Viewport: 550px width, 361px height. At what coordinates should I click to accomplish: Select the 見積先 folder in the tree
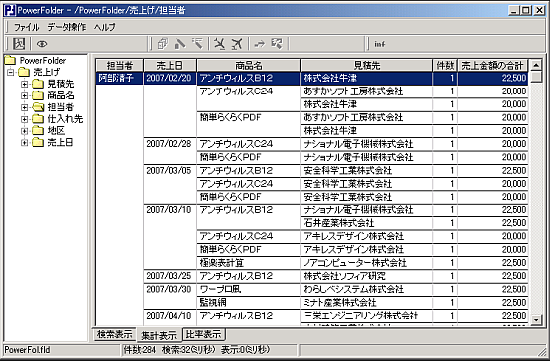61,84
